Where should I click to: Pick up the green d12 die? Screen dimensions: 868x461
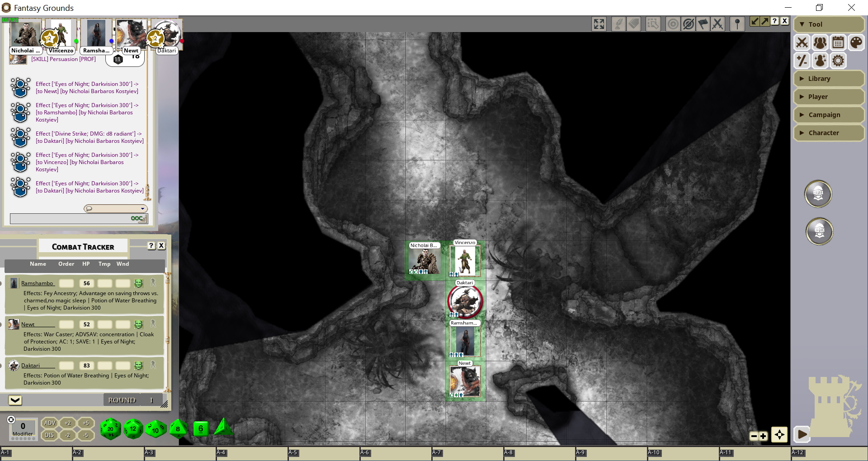133,428
